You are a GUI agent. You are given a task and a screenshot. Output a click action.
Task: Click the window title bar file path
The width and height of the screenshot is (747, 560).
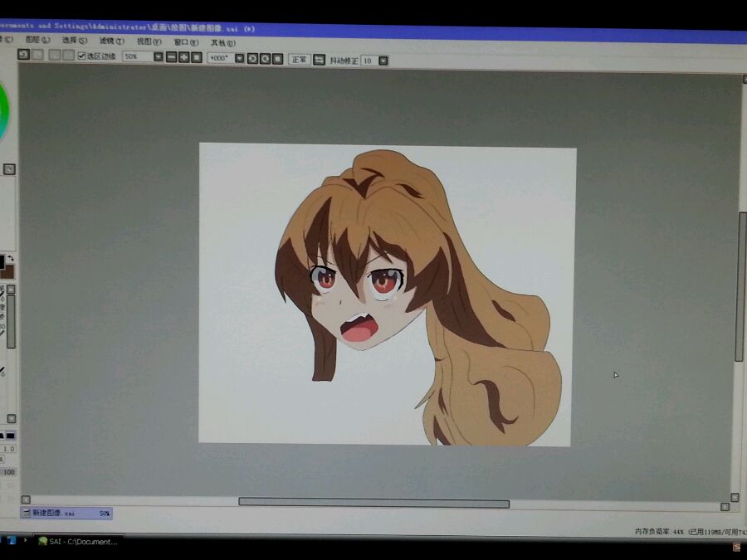(x=128, y=27)
